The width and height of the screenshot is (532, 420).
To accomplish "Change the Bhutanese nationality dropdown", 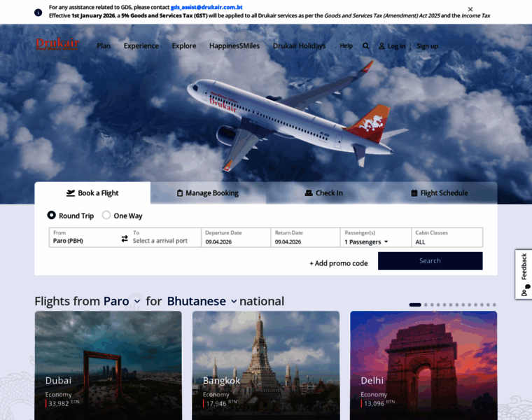I will (x=202, y=301).
